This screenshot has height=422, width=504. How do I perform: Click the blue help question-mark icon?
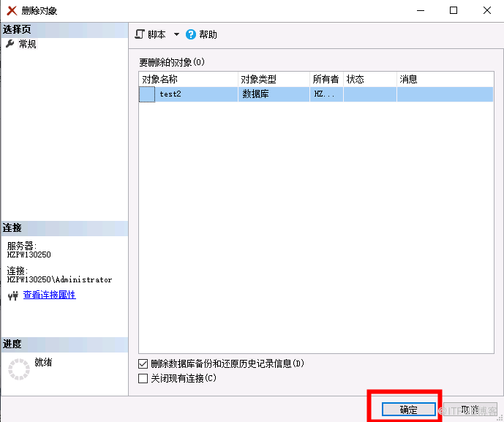[x=191, y=34]
